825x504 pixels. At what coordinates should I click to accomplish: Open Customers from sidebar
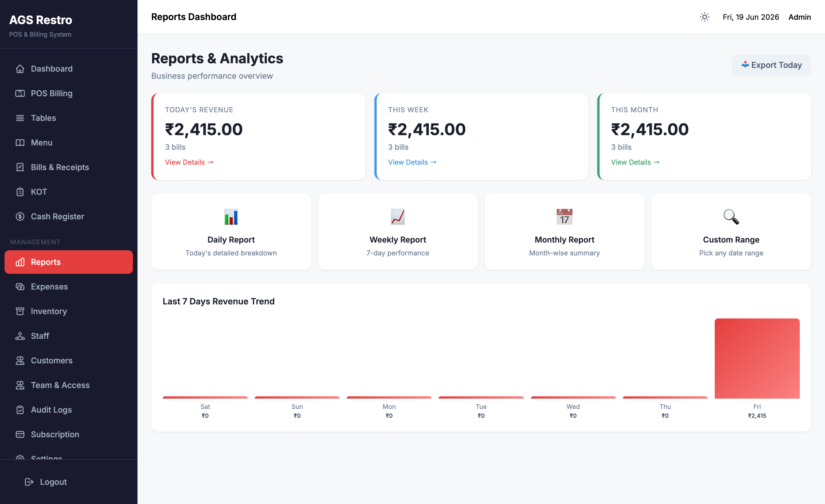pos(69,361)
